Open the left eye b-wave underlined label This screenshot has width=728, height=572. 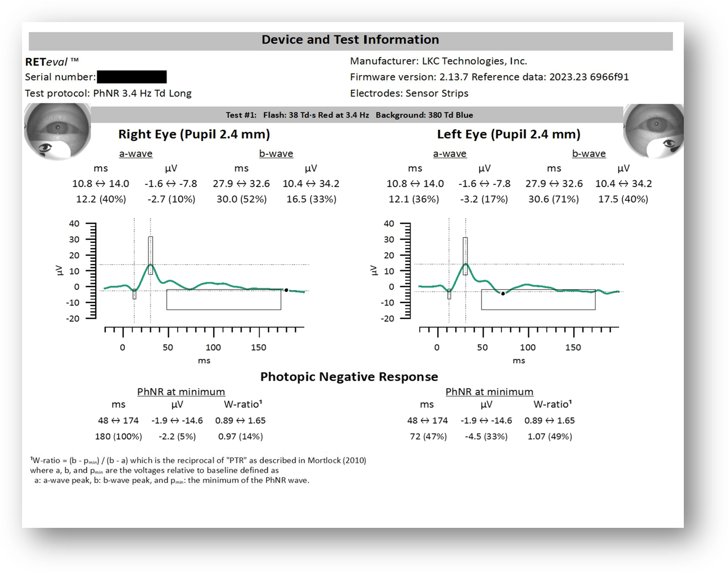point(589,154)
